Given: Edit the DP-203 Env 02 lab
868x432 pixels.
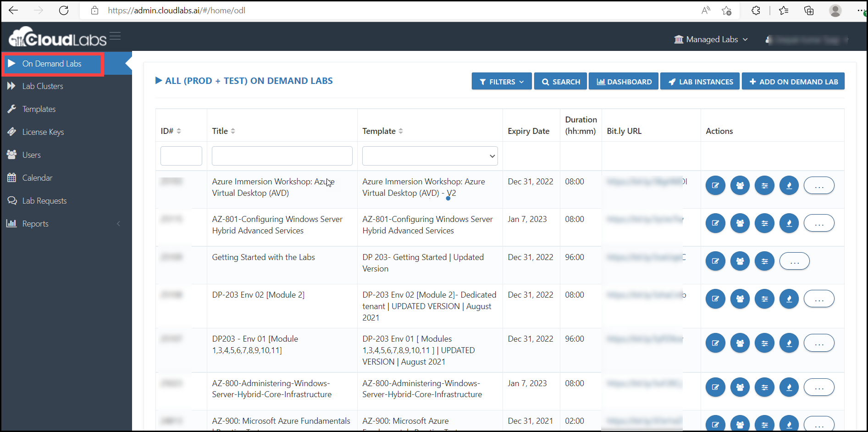Looking at the screenshot, I should click(715, 299).
